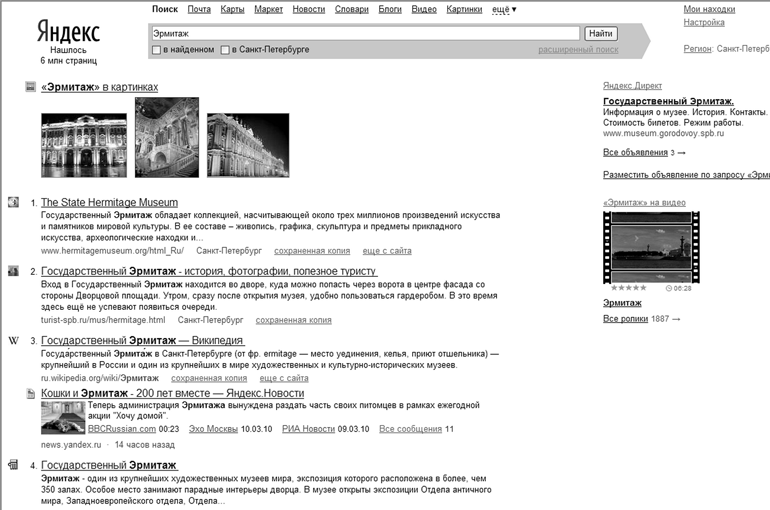The height and width of the screenshot is (510, 770).
Task: Click the star rating under the video thumbnail
Action: [629, 288]
